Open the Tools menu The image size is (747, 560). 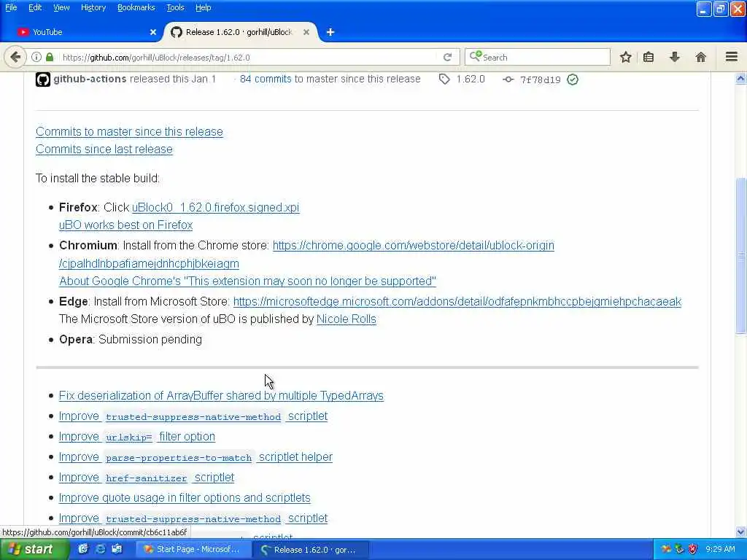tap(175, 7)
